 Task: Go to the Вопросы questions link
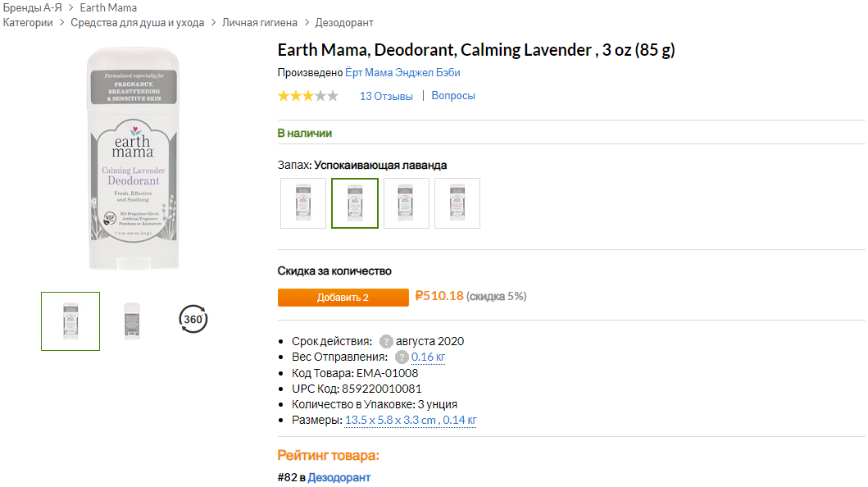coord(453,96)
